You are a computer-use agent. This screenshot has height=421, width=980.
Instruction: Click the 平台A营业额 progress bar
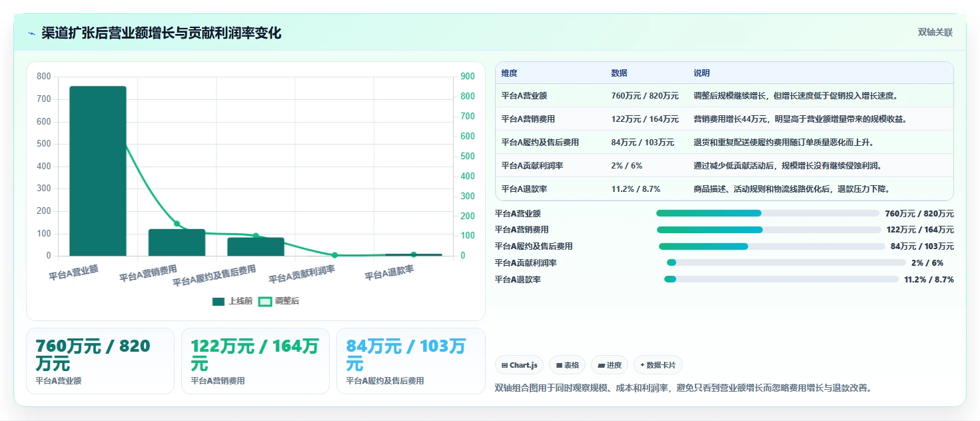coord(767,213)
